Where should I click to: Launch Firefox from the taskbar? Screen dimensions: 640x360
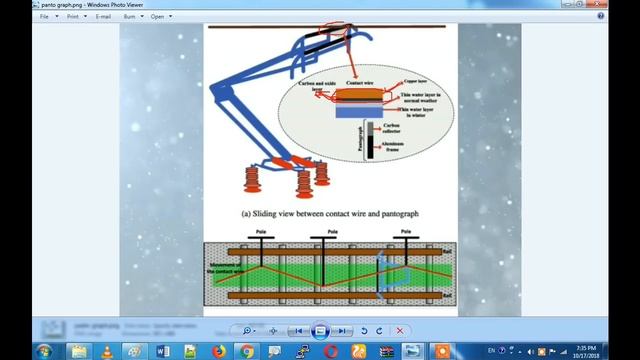(x=219, y=351)
